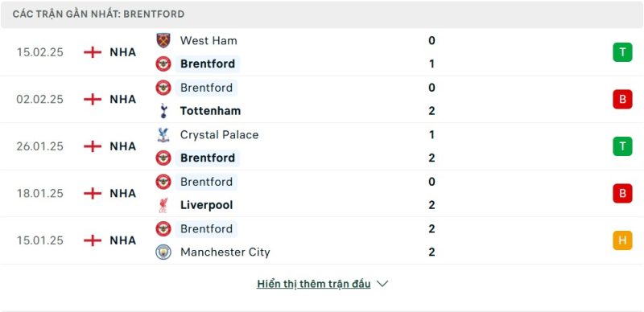
Task: Click the Tottenham club crest
Action: (x=163, y=111)
